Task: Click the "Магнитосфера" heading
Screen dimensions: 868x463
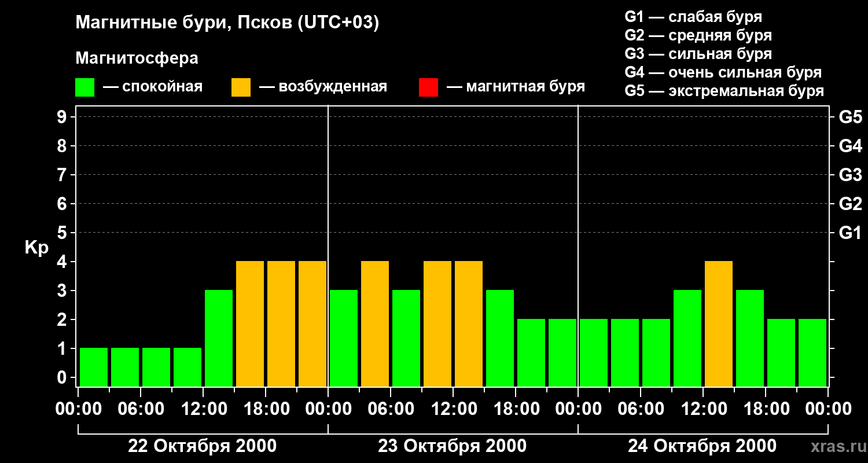Action: click(137, 58)
